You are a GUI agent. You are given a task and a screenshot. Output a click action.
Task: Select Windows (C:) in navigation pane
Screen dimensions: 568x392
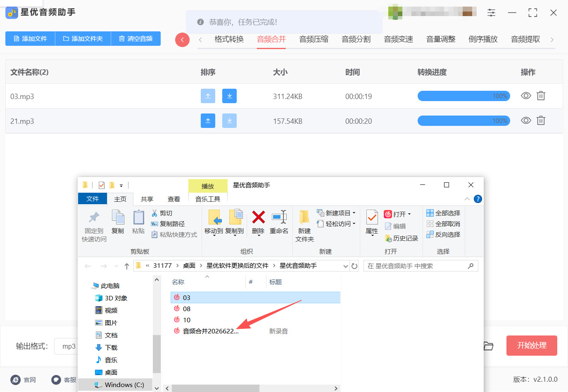tap(119, 385)
